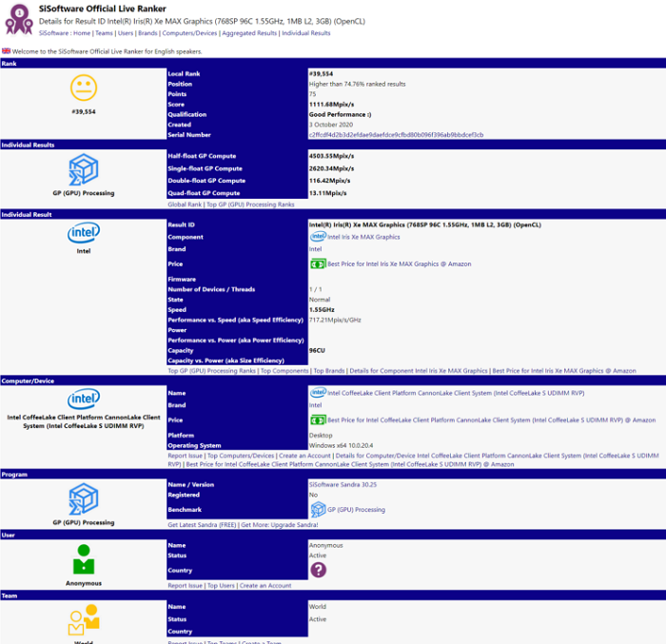
Task: Click the Intel logo in Computer/Device section
Action: tap(84, 399)
